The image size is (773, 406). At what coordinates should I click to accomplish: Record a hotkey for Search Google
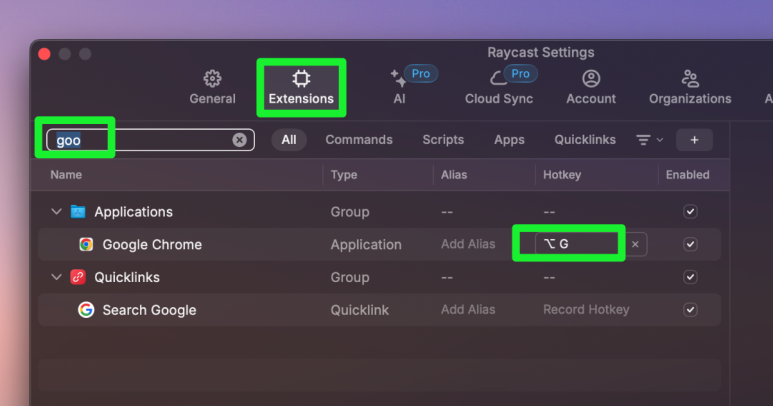(586, 309)
